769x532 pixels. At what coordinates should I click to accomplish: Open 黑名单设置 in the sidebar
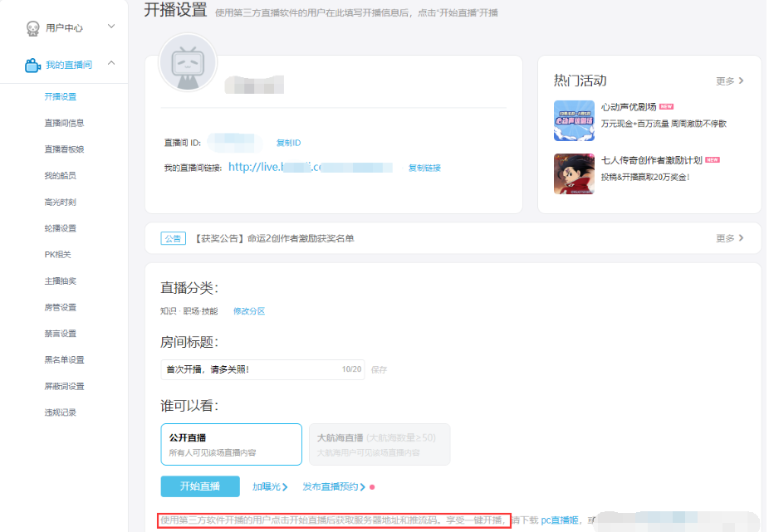[x=64, y=360]
